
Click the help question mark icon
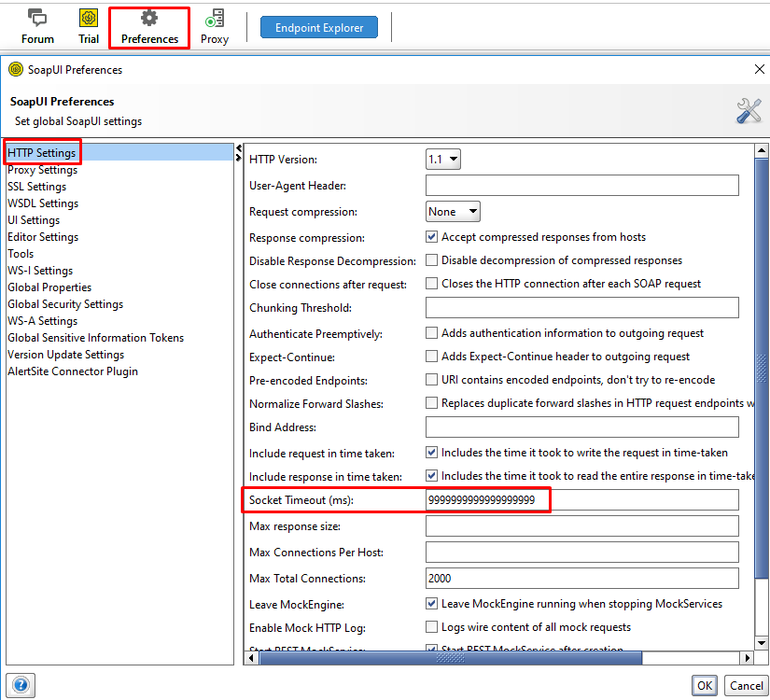pos(21,685)
